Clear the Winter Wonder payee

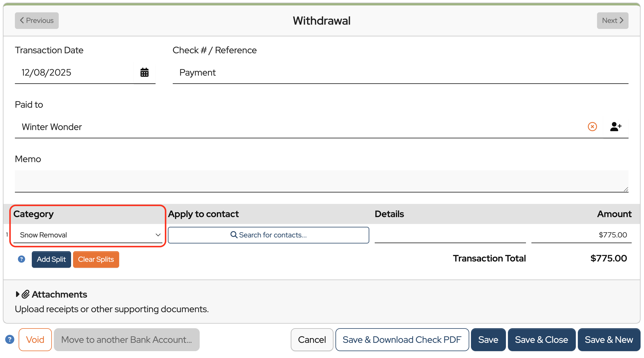592,127
